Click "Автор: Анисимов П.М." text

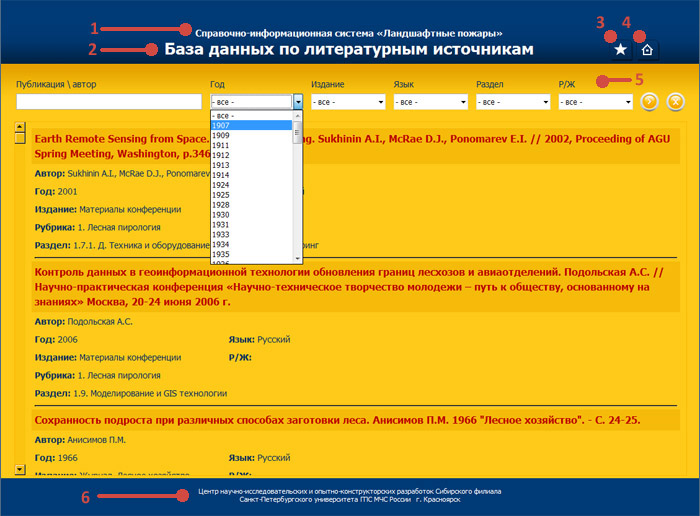click(x=80, y=440)
